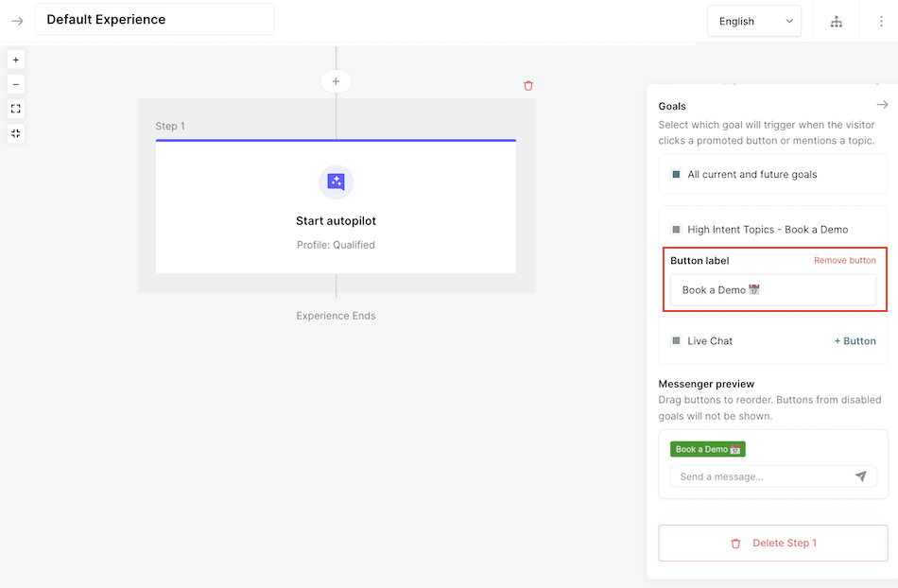Click the green Book a Demo preview button
The width and height of the screenshot is (898, 588).
pyautogui.click(x=708, y=449)
